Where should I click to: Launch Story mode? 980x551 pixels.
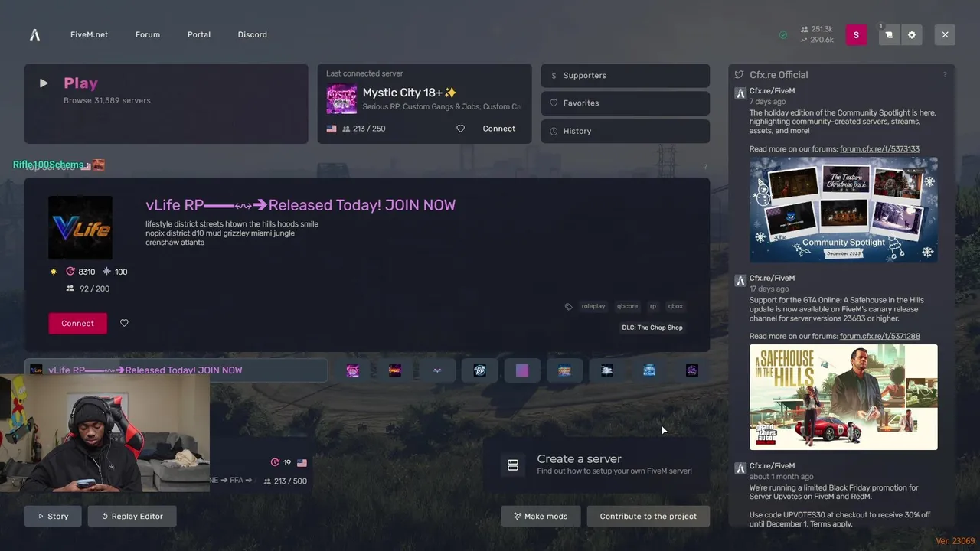click(x=53, y=516)
